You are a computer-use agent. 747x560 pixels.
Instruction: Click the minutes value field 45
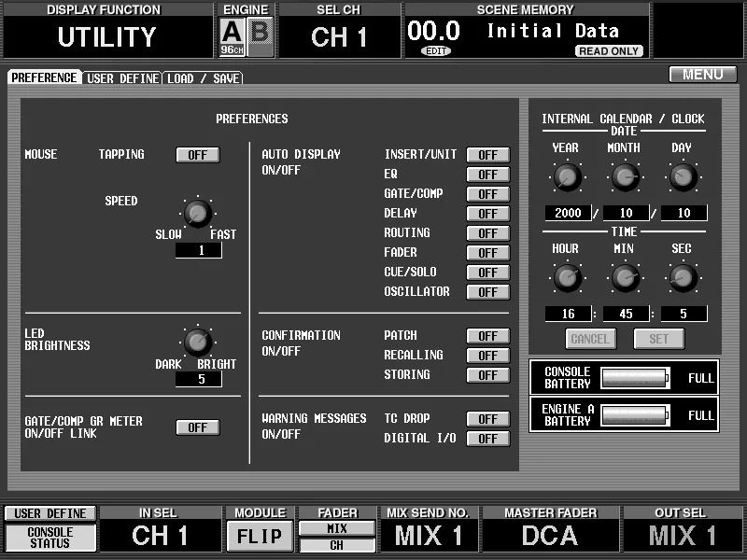626,314
